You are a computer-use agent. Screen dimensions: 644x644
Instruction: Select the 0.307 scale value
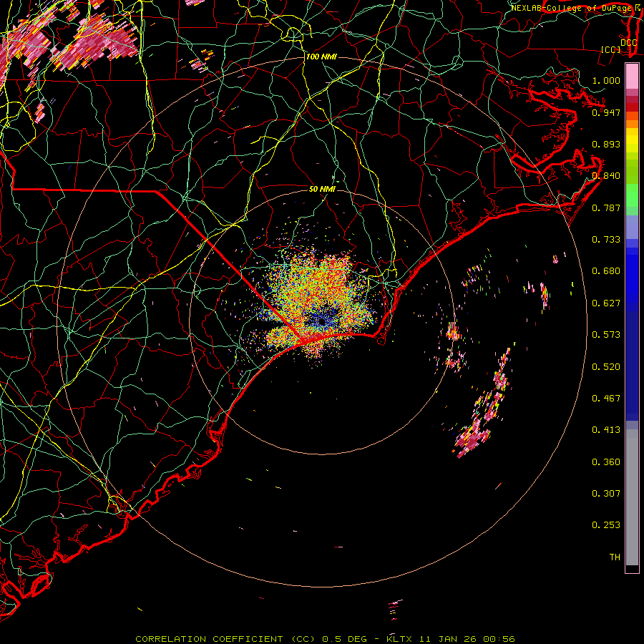tap(606, 493)
